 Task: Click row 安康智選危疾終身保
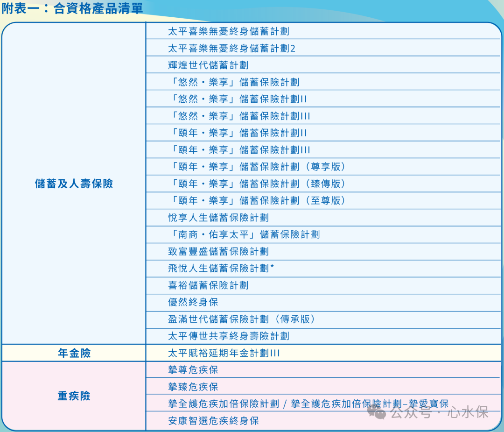coord(323,420)
